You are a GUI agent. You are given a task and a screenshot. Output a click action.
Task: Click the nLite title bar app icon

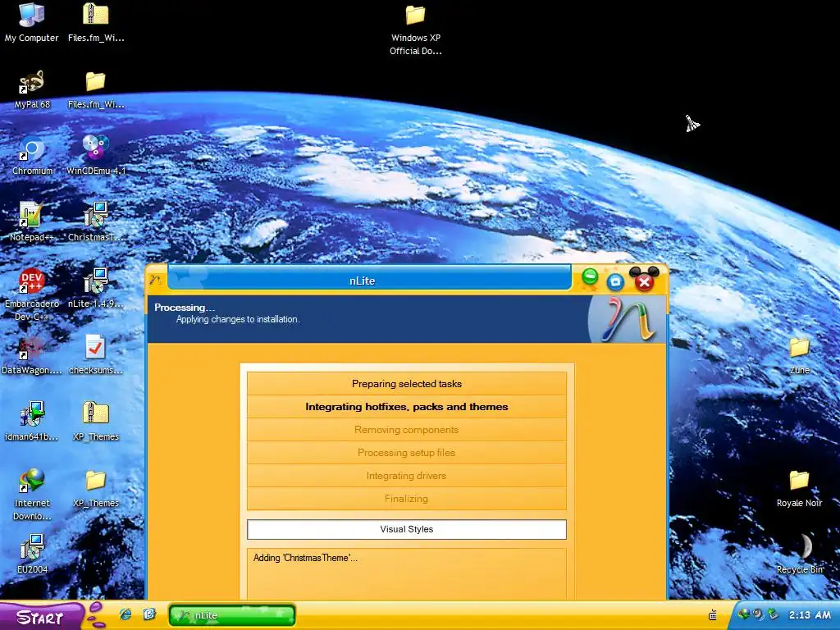(156, 280)
